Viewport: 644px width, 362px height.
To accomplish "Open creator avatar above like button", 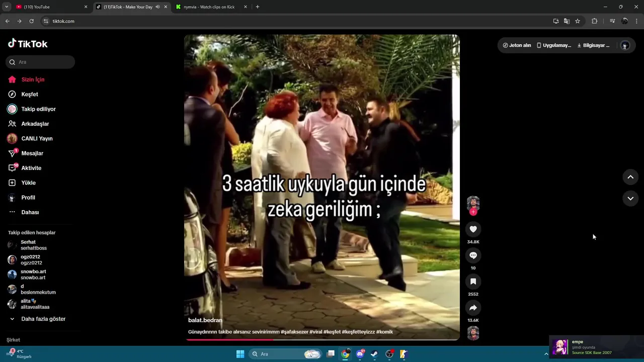I will 473,203.
